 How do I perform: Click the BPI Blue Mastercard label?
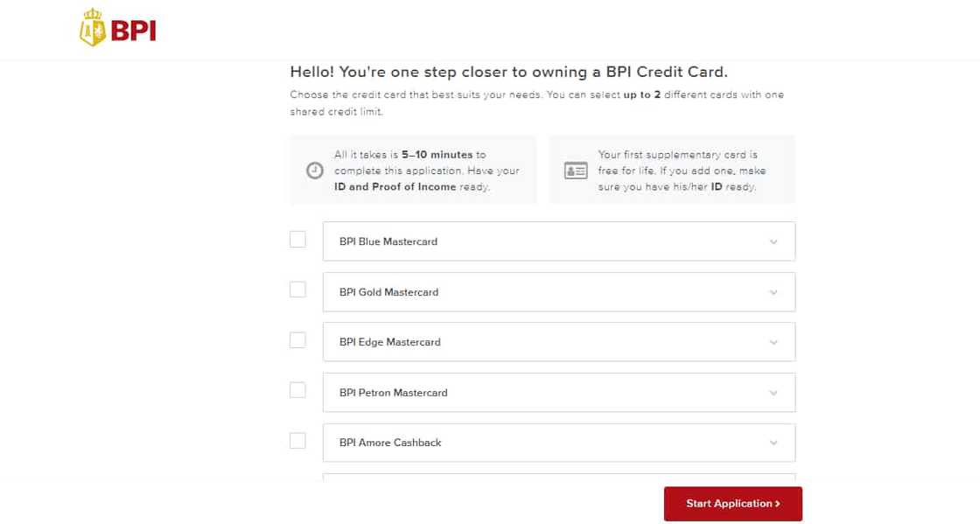(388, 241)
